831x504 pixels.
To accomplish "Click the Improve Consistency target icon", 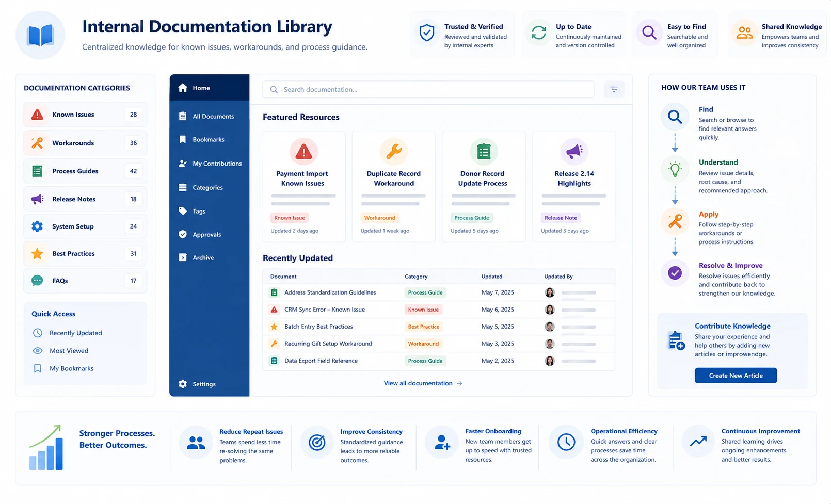I will click(x=317, y=442).
